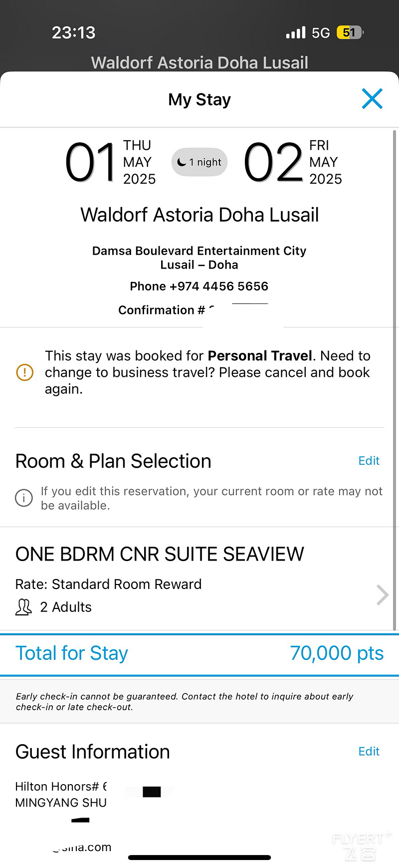
Task: Tap the vertical scrollbar on right edge
Action: point(395,379)
